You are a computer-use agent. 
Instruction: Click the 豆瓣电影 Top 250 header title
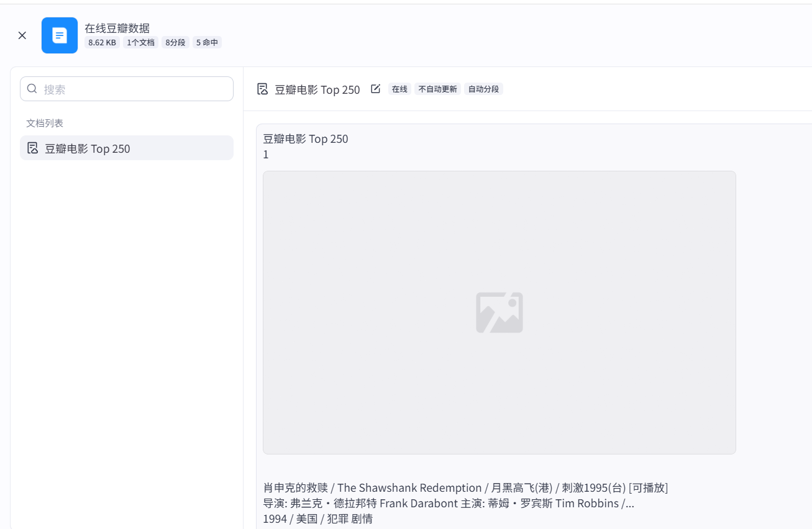pos(317,89)
